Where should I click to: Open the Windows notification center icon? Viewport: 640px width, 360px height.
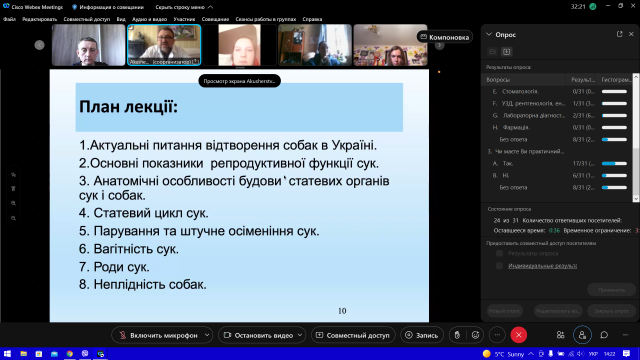(x=627, y=353)
